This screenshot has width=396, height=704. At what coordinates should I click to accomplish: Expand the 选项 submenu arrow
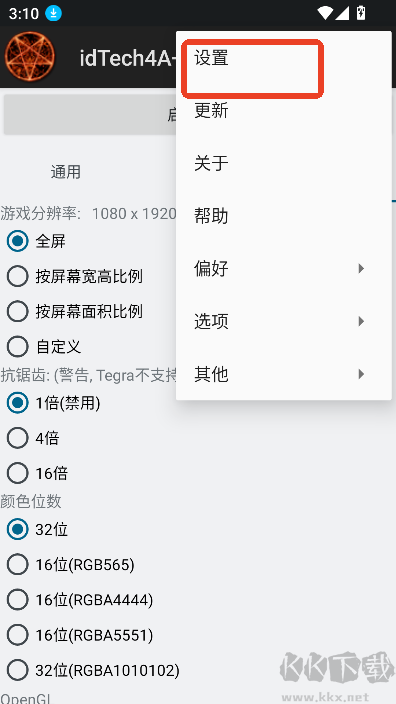tap(361, 321)
